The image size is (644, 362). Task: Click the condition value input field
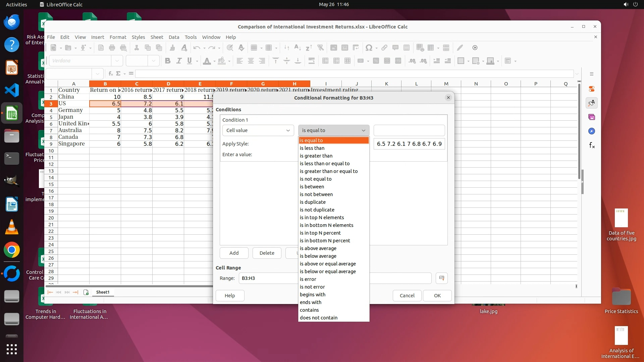(409, 130)
